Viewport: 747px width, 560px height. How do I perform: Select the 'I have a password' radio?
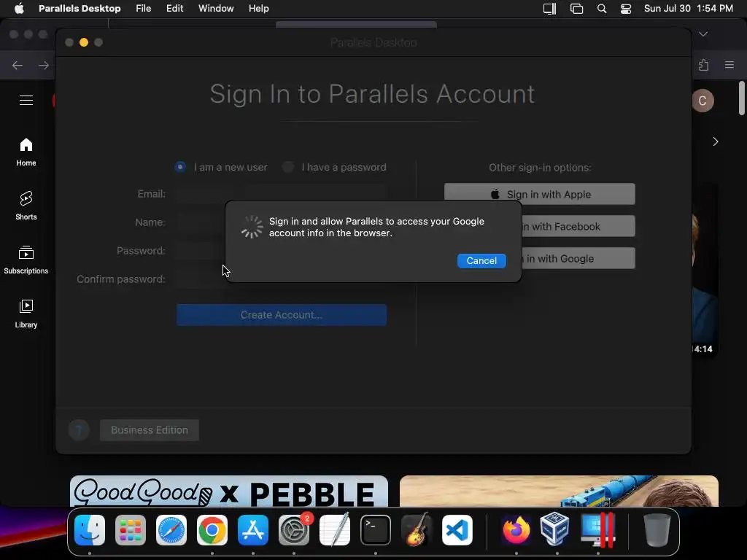287,167
